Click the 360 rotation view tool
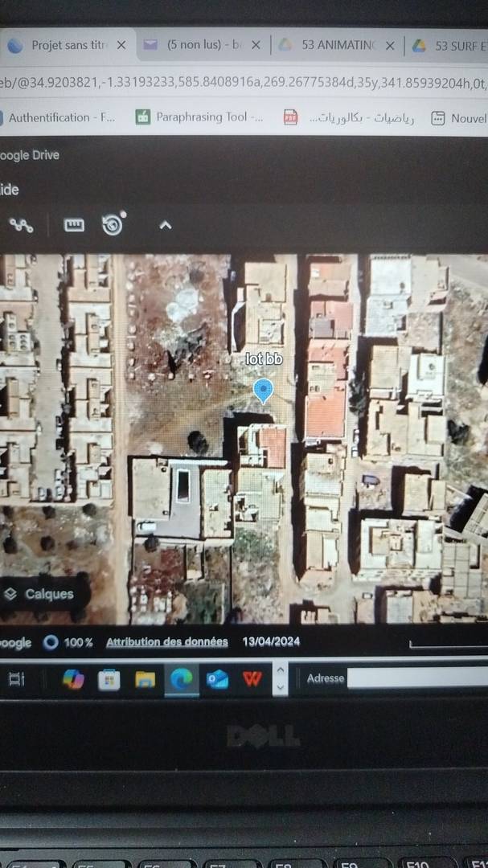 113,224
